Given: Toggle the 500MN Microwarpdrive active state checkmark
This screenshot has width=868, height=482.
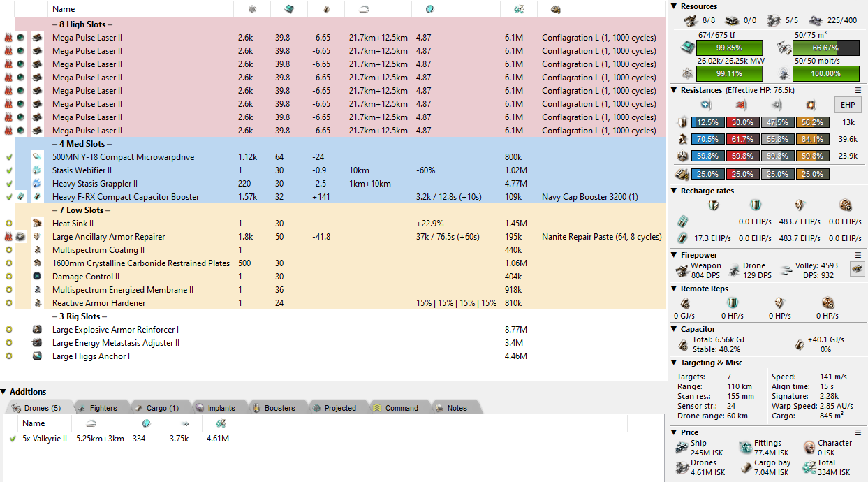Looking at the screenshot, I should 8,157.
